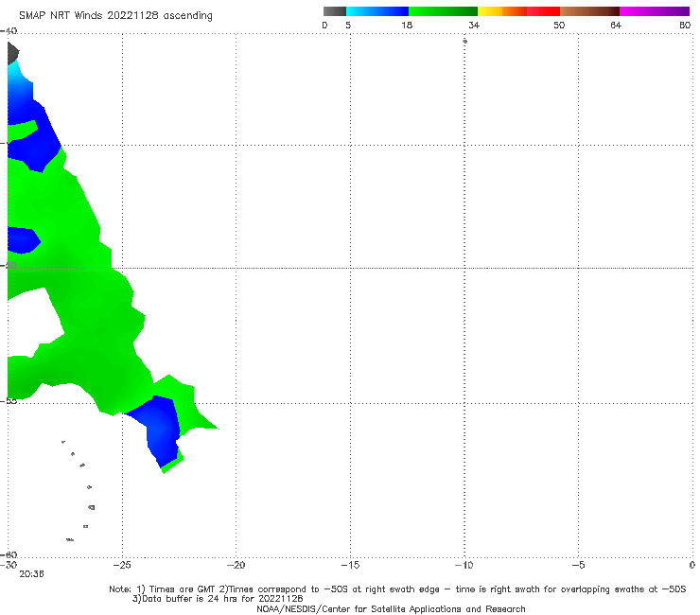Image resolution: width=700 pixels, height=615 pixels.
Task: Click the green 18-34 colorbar segment
Action: coord(444,11)
